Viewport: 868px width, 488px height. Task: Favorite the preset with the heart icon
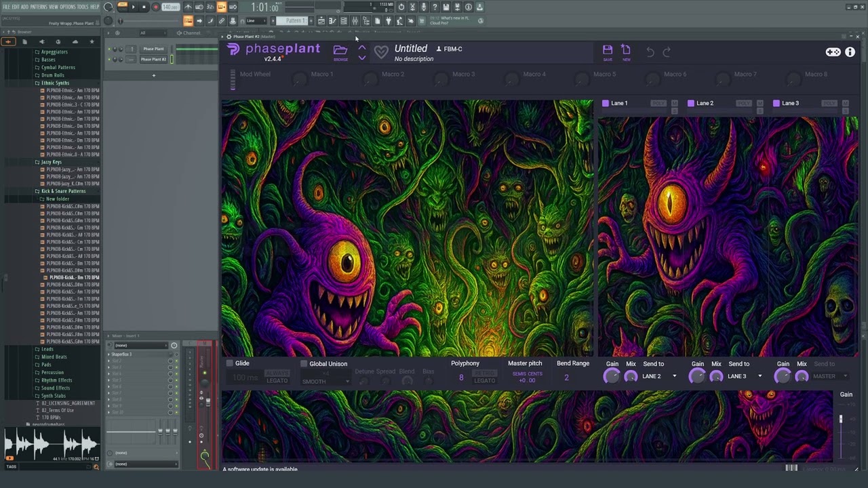381,52
